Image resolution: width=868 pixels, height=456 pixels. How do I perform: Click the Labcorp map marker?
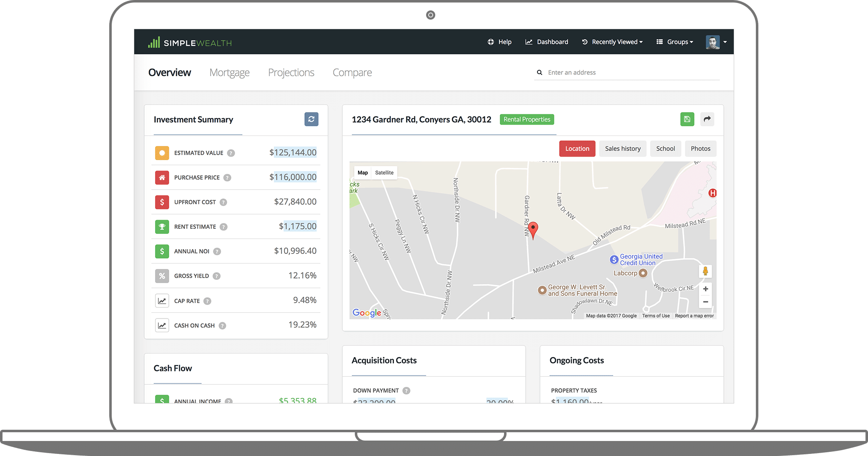tap(643, 273)
